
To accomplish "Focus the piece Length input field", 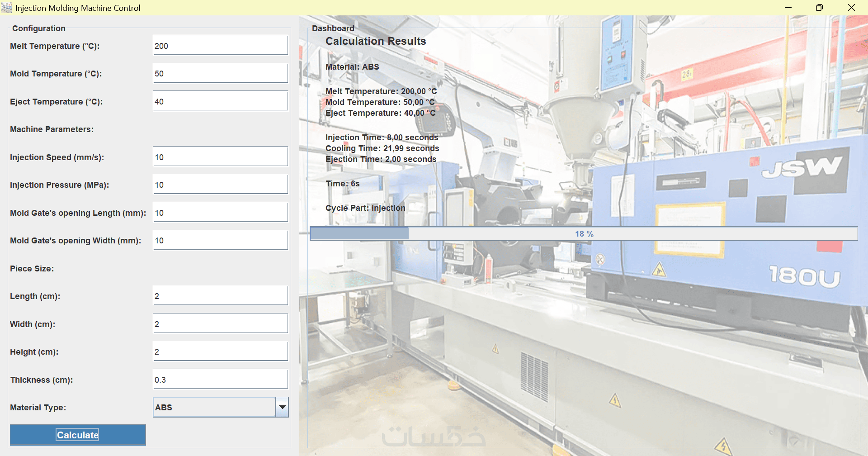I will [220, 296].
